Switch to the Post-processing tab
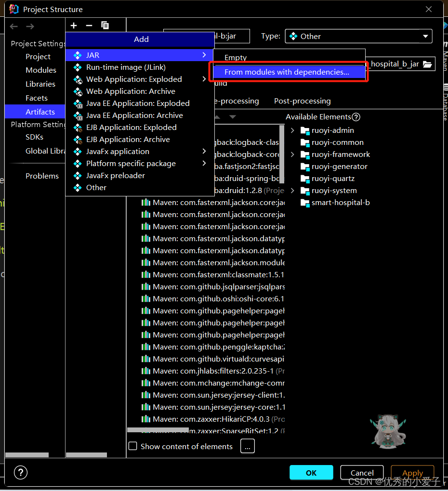The height and width of the screenshot is (491, 448). tap(303, 101)
